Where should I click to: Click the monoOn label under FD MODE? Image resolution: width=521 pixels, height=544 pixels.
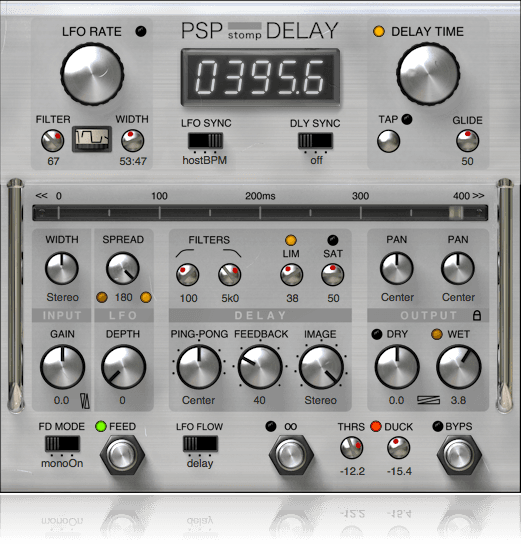pyautogui.click(x=62, y=464)
